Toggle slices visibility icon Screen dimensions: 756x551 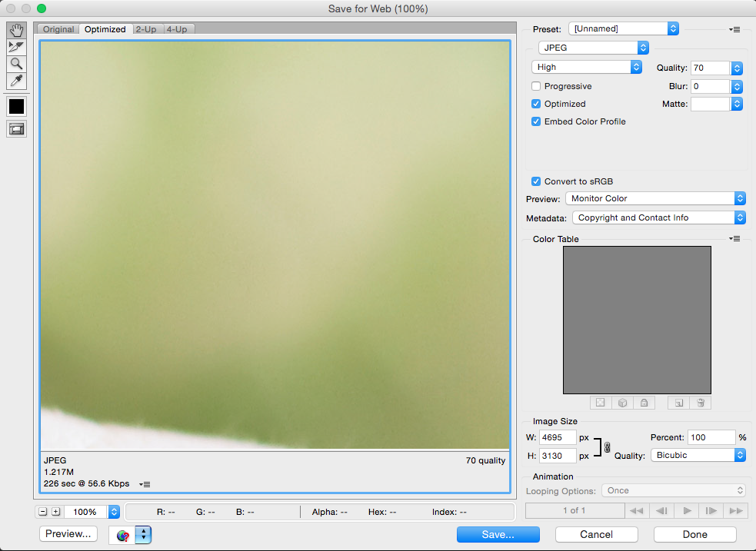pyautogui.click(x=16, y=129)
